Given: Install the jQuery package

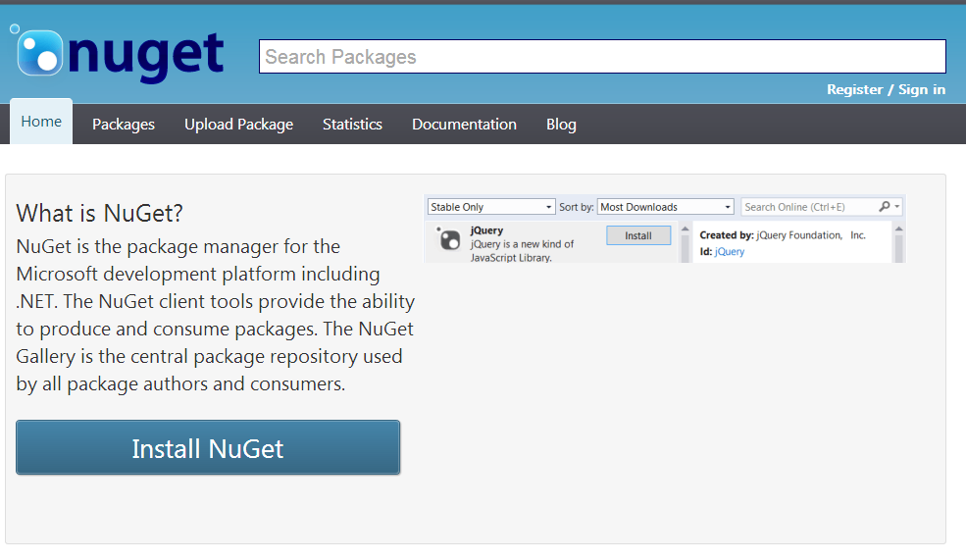Looking at the screenshot, I should point(638,235).
